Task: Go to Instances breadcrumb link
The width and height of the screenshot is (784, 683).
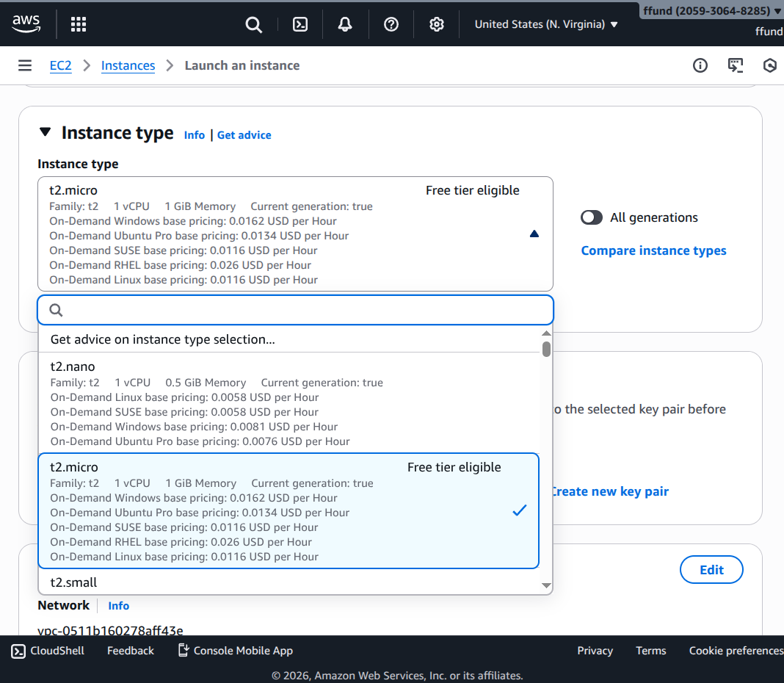Action: click(x=128, y=65)
